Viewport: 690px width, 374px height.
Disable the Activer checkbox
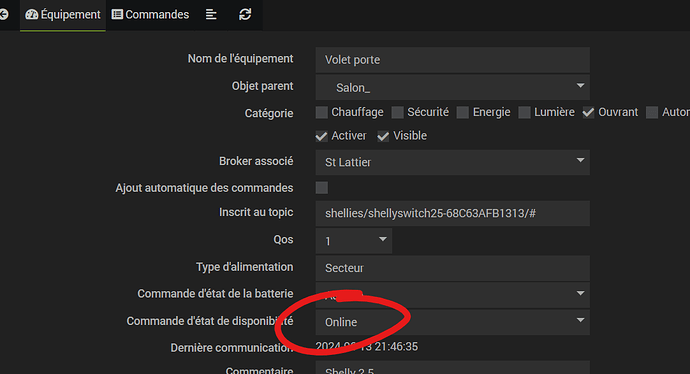pos(322,136)
